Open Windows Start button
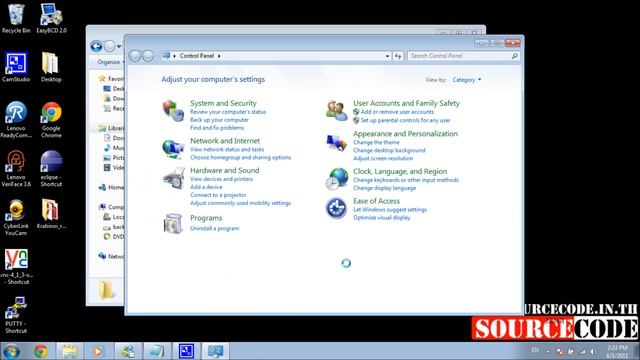The width and height of the screenshot is (640, 360). (11, 351)
